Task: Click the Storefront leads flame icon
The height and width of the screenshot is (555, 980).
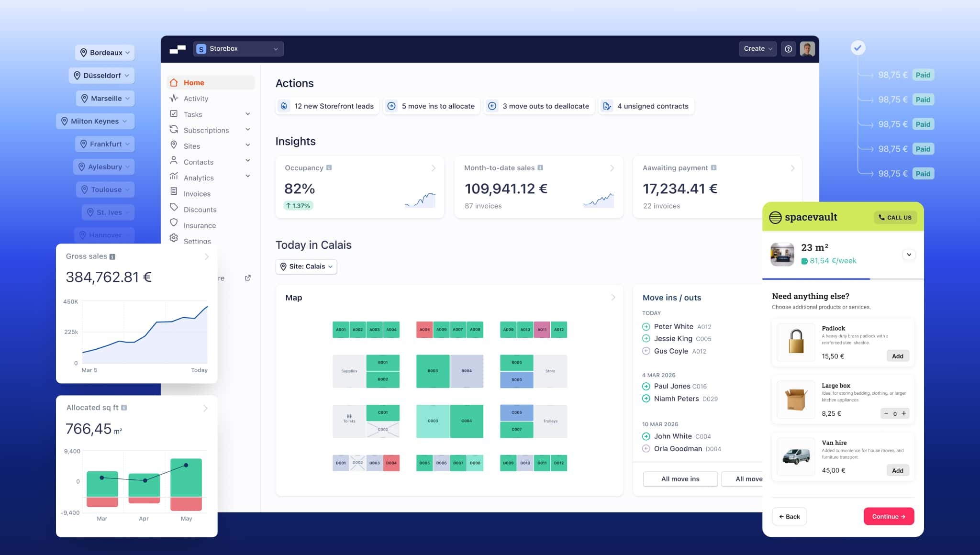Action: [284, 106]
